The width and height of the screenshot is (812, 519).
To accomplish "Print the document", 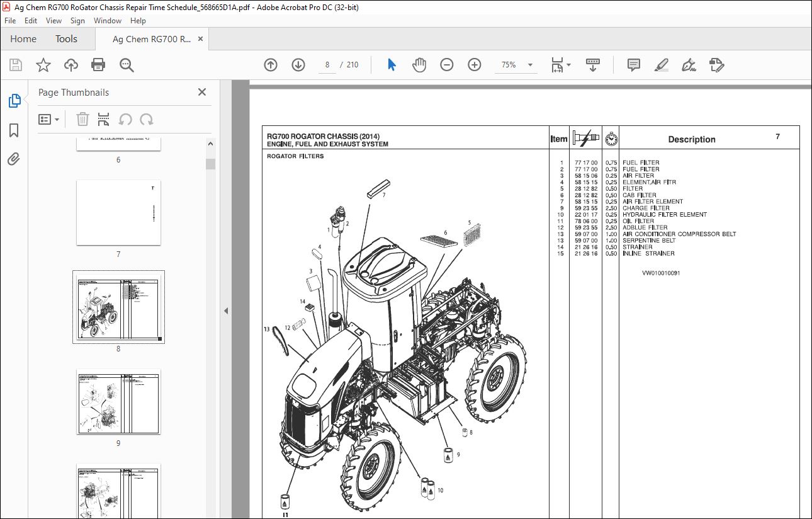I will tap(98, 65).
